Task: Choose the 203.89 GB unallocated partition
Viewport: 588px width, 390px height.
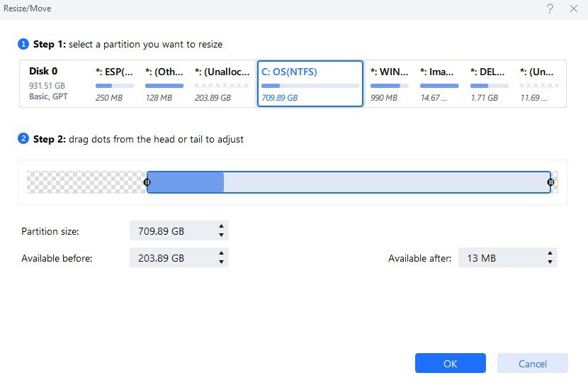Action: click(222, 84)
